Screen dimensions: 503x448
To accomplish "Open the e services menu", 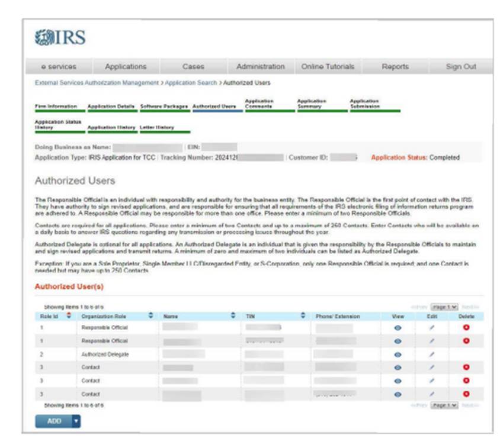I will [59, 67].
